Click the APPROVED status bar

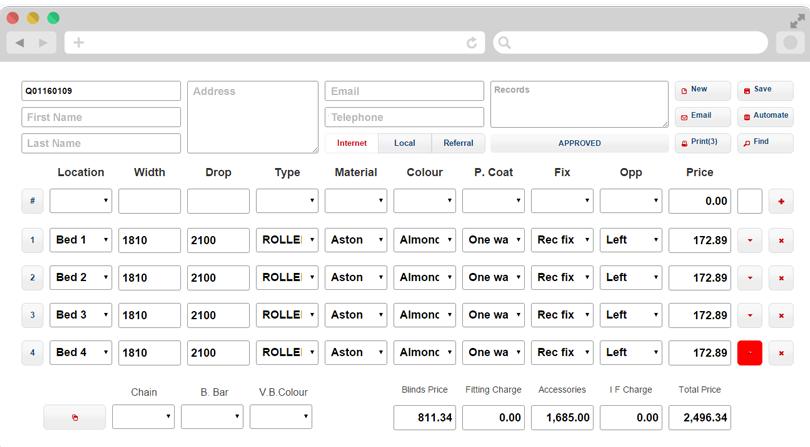[579, 143]
